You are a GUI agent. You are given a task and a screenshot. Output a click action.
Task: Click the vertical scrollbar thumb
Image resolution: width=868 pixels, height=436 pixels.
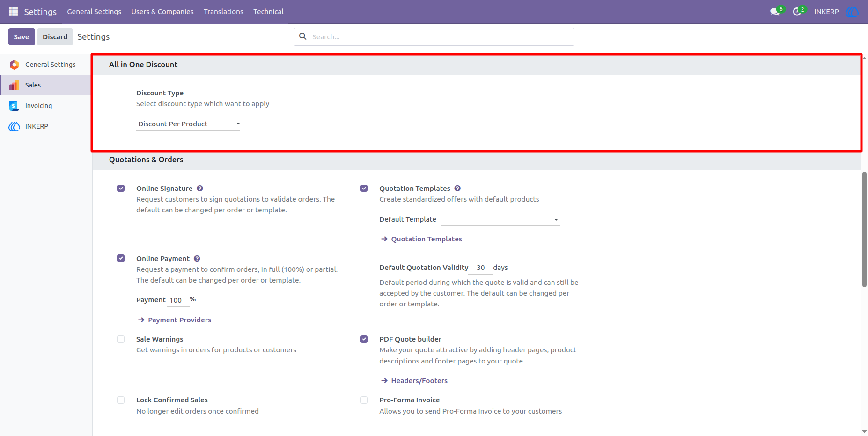[x=864, y=229]
